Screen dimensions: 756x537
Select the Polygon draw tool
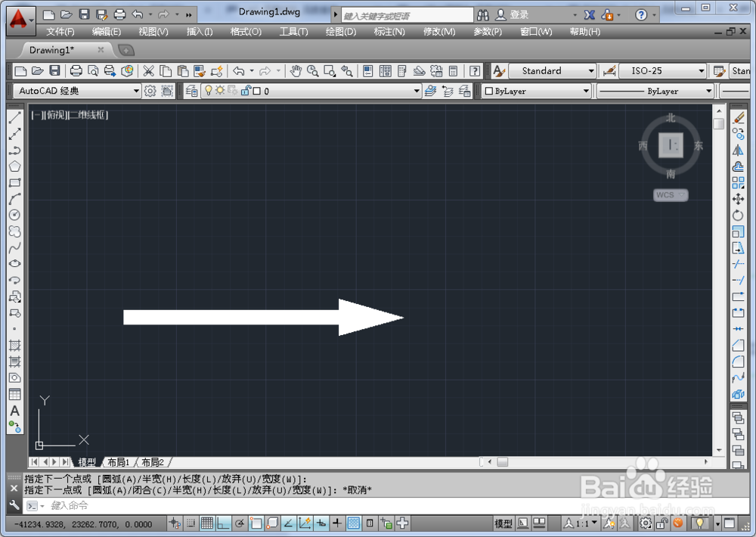point(15,166)
